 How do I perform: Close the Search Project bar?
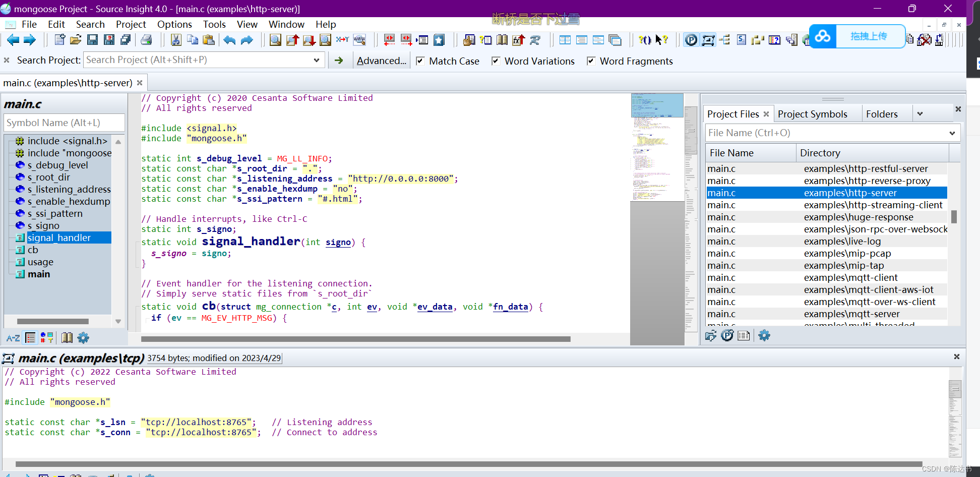pos(7,60)
